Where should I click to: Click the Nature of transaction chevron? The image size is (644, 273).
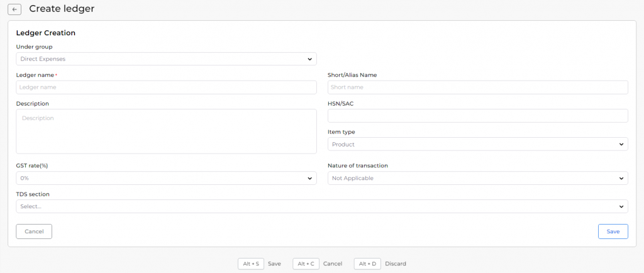(621, 179)
